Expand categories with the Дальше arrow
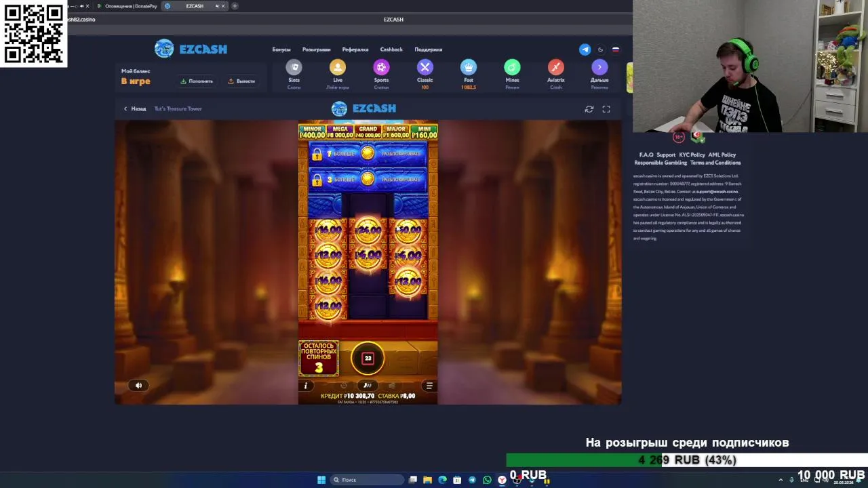Image resolution: width=868 pixels, height=488 pixels. pyautogui.click(x=599, y=67)
